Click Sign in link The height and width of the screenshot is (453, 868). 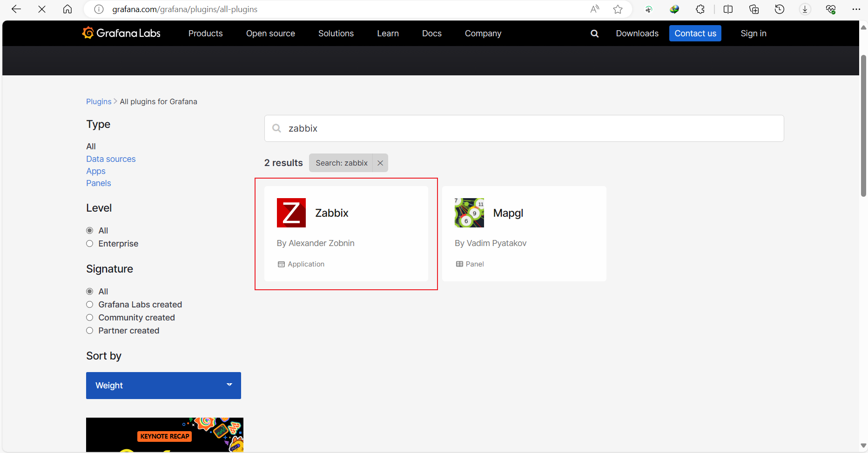point(754,33)
